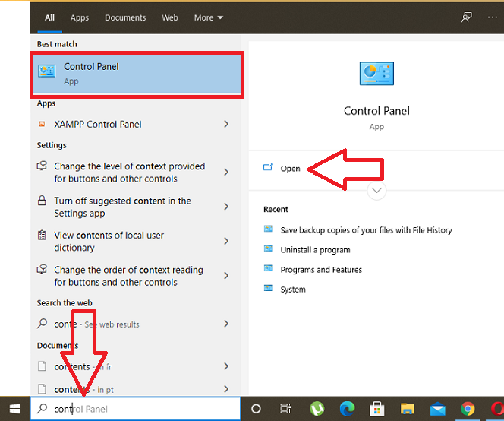The image size is (504, 421).
Task: Expand chevron for the 'in pt' document
Action: coord(226,389)
